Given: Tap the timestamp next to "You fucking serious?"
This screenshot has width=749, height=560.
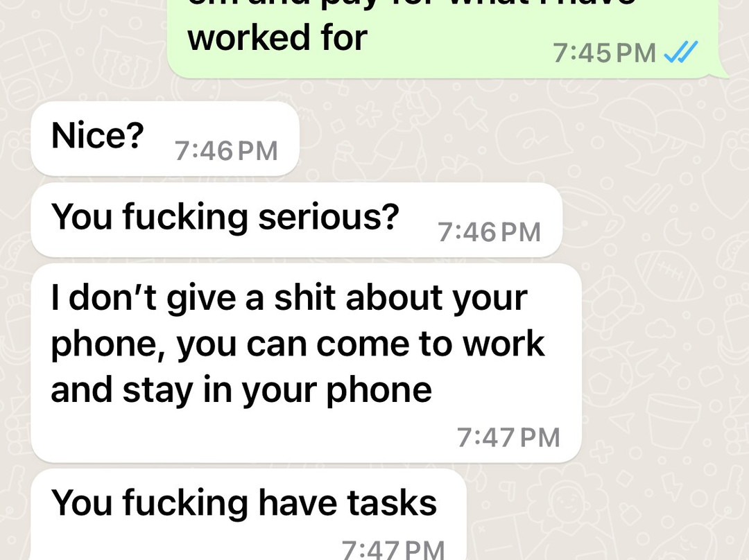Looking at the screenshot, I should (489, 232).
